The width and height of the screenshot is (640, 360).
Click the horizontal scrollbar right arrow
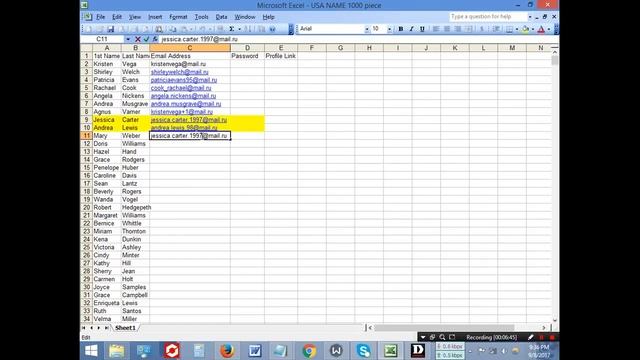[x=544, y=328]
